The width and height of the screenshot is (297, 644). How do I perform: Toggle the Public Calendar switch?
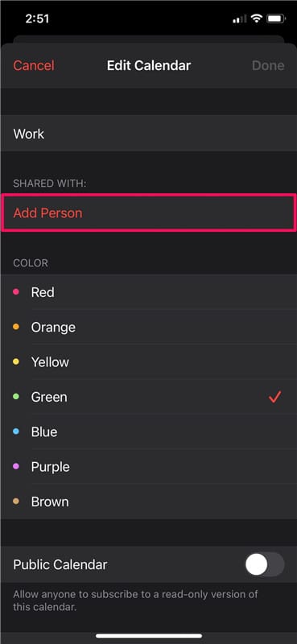[265, 565]
